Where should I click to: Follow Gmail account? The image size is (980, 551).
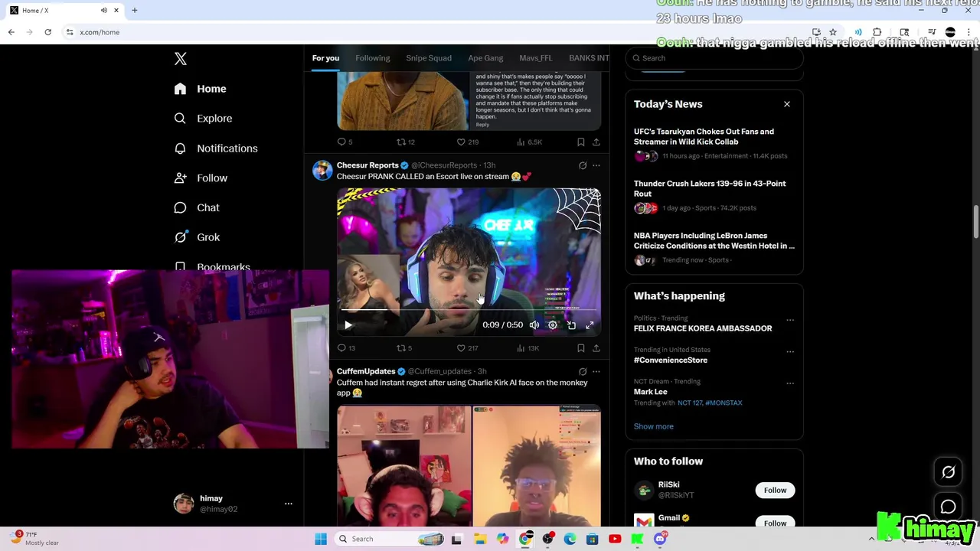tap(775, 523)
